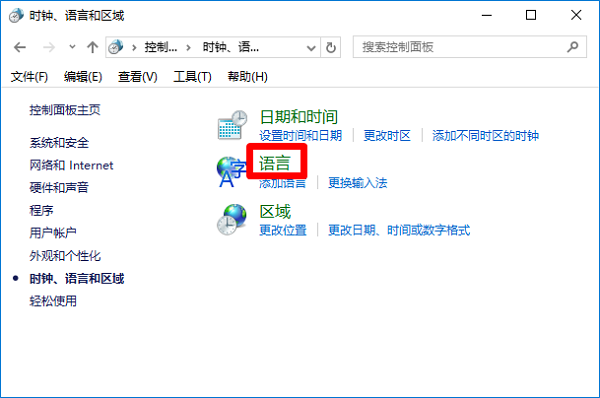The image size is (600, 398).
Task: Click 更改时区 link
Action: [x=387, y=136]
